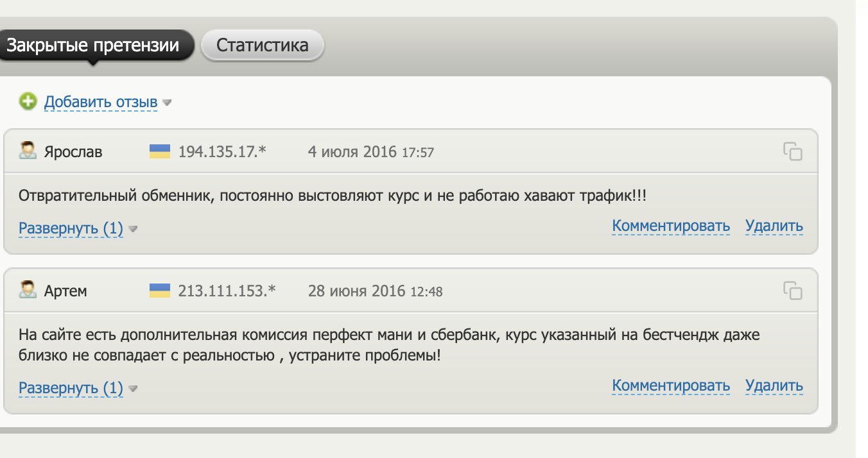This screenshot has height=458, width=868.
Task: Click the copy icon on Ярослав's review
Action: coord(794,151)
